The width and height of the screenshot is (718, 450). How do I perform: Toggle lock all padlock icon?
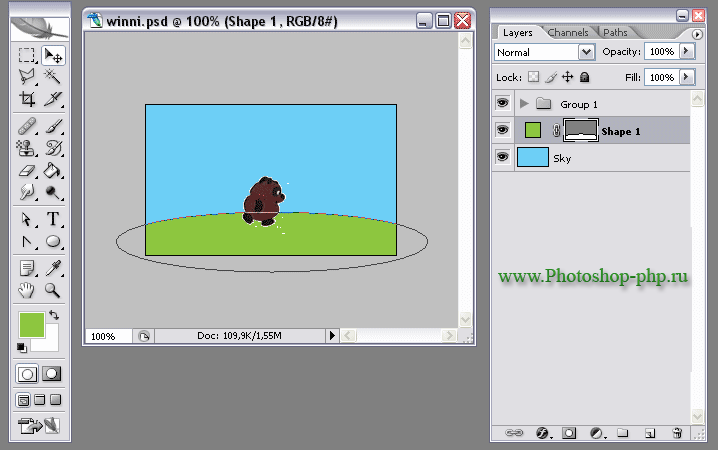(584, 76)
